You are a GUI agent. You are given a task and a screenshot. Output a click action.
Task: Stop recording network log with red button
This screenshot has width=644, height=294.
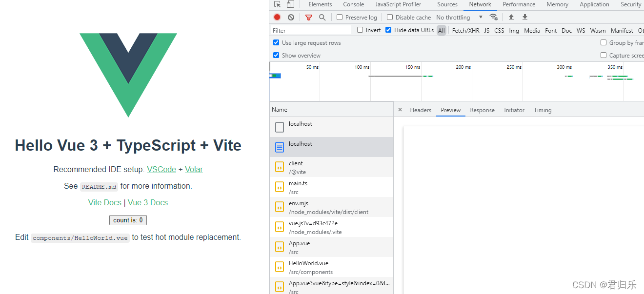tap(277, 17)
